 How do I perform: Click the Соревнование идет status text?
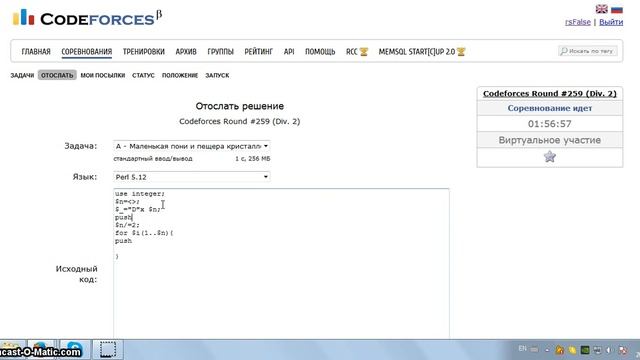(x=550, y=108)
